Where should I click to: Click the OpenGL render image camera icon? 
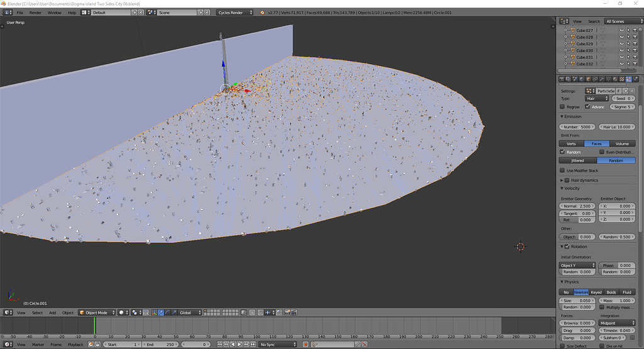coord(287,313)
